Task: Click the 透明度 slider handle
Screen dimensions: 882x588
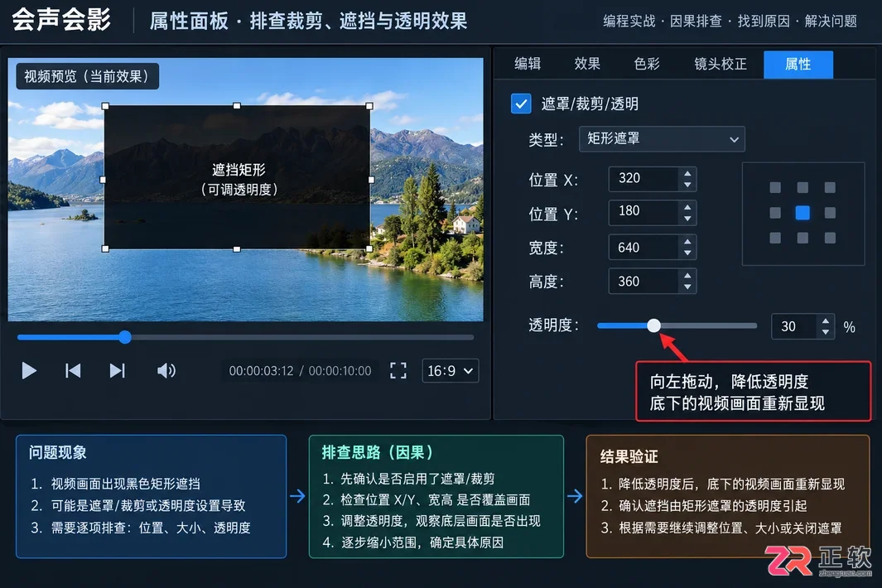Action: [x=653, y=325]
